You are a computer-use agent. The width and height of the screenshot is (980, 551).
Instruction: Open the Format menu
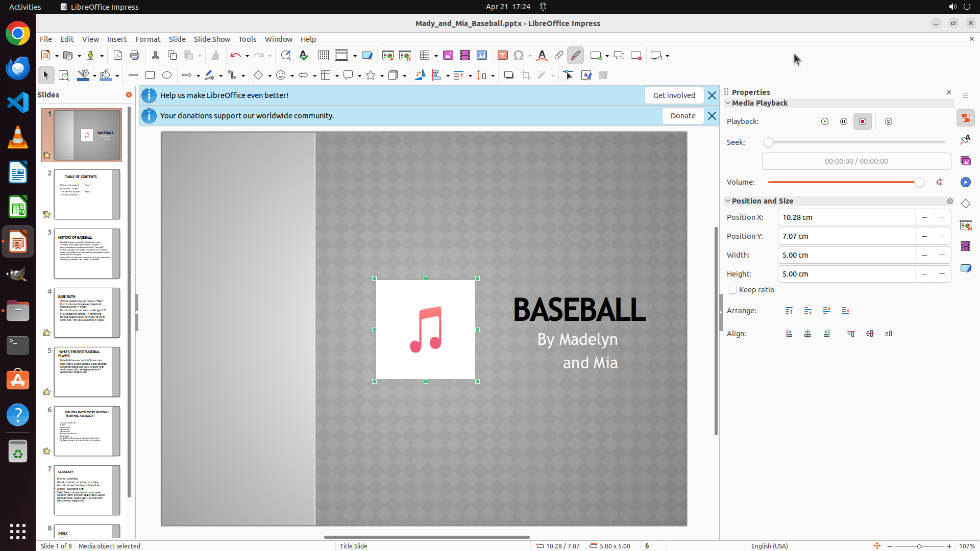pyautogui.click(x=148, y=39)
